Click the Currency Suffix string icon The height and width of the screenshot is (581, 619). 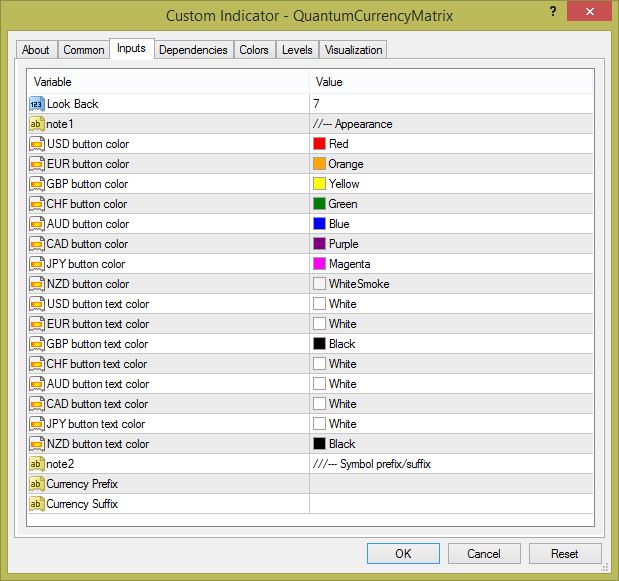[37, 504]
